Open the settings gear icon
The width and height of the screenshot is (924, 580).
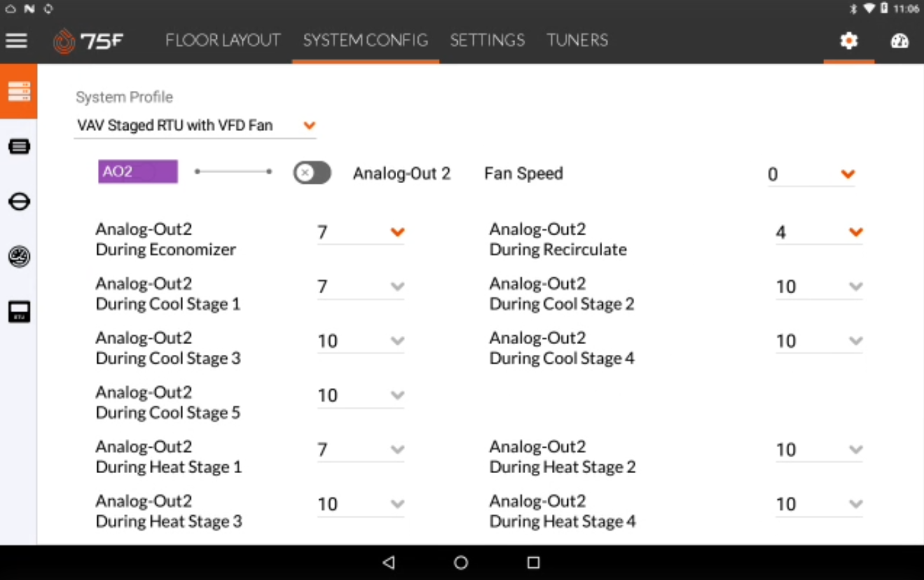click(848, 41)
